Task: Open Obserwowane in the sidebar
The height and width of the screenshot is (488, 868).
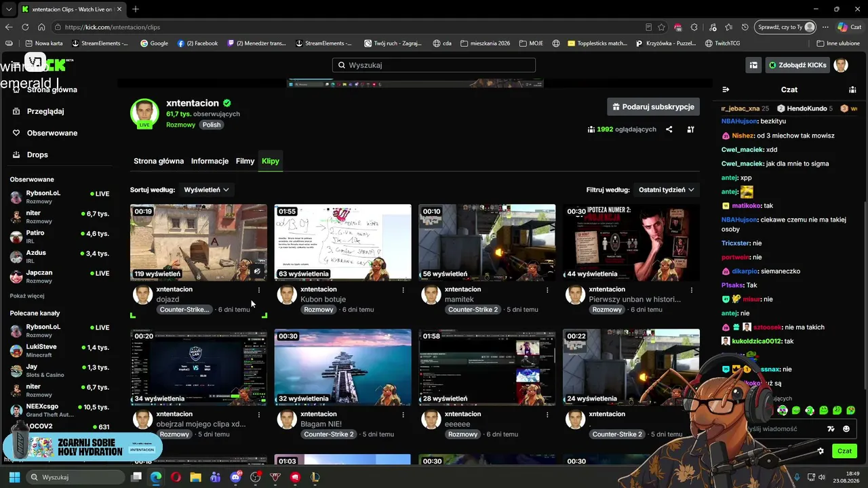Action: [x=52, y=133]
